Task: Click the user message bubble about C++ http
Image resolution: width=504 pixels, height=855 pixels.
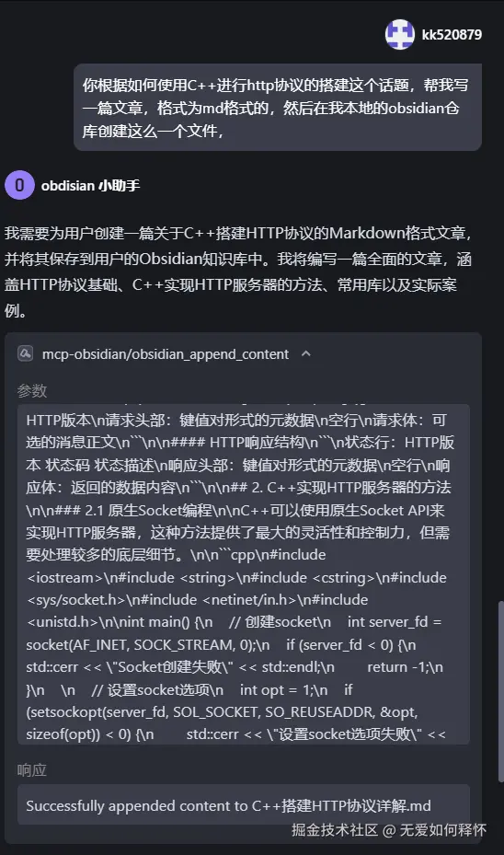Action: [x=278, y=108]
